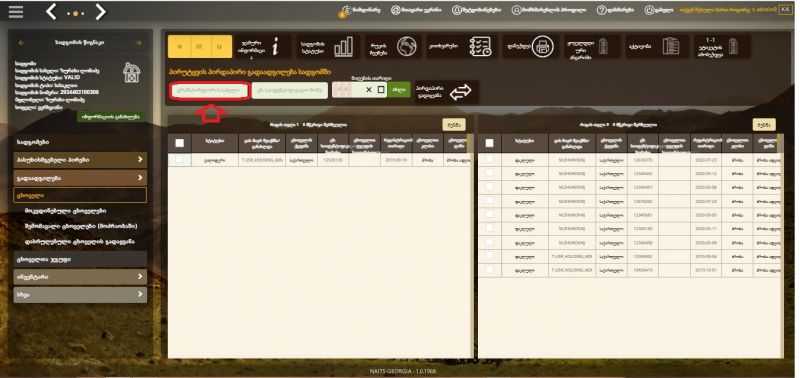This screenshot has height=378, width=800.
Task: Expand ინვენტარი sidebar chevron
Action: tap(140, 277)
